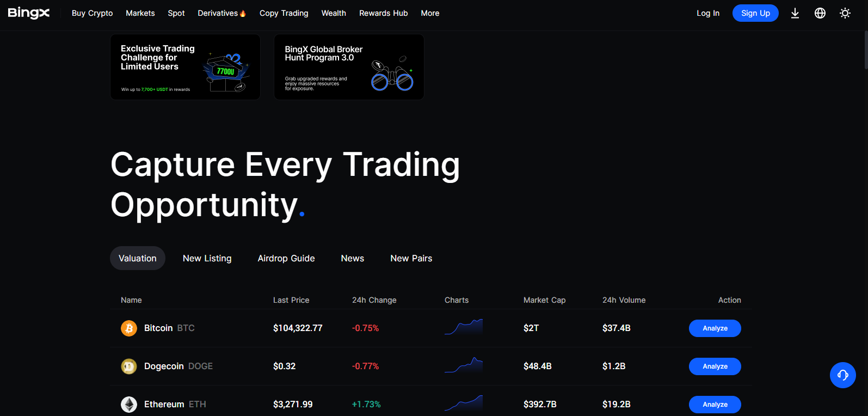Click Bitcoin price $104,322.77
Image resolution: width=868 pixels, height=416 pixels.
[x=298, y=328]
